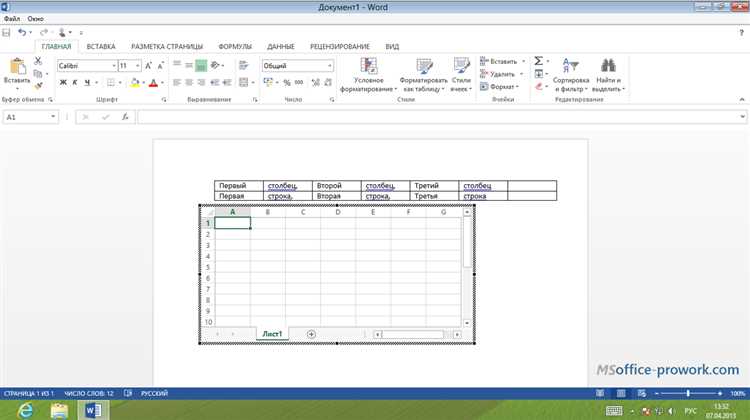Click the AutoSum sigma icon
The height and width of the screenshot is (420, 750).
538,61
